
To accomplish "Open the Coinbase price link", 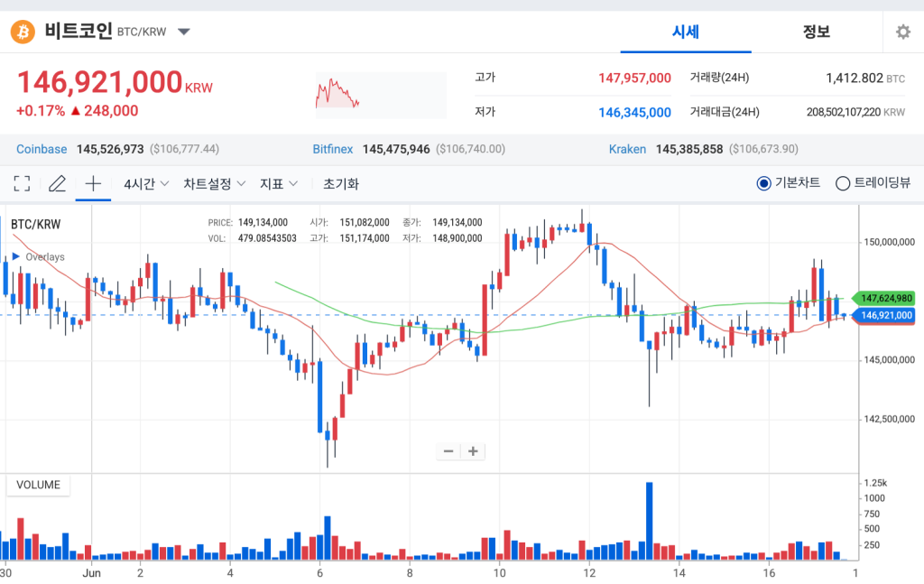I will click(42, 149).
